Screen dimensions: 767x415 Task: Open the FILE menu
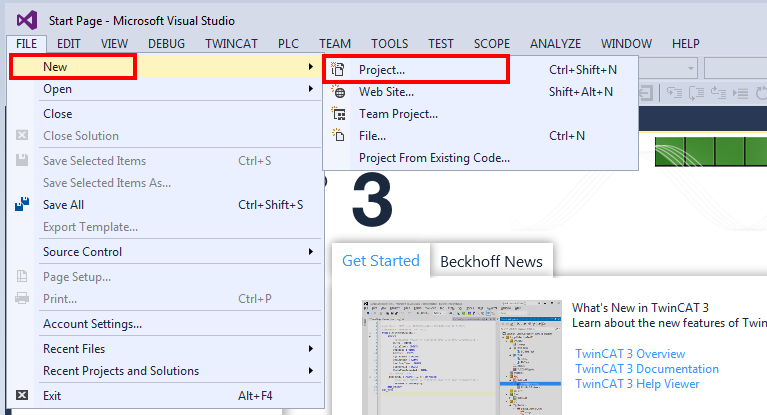[26, 44]
